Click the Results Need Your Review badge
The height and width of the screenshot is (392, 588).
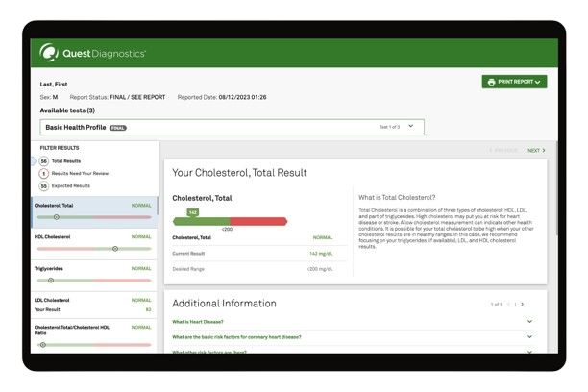44,173
